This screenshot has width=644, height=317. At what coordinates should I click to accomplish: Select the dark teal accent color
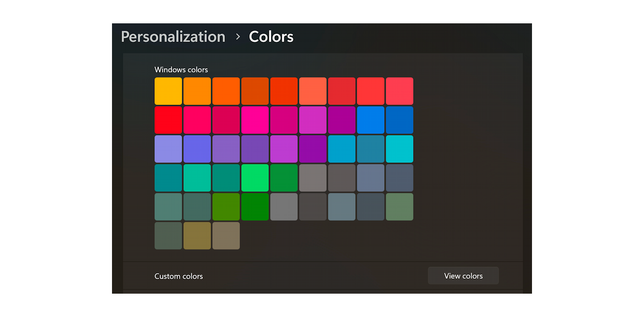pyautogui.click(x=168, y=177)
